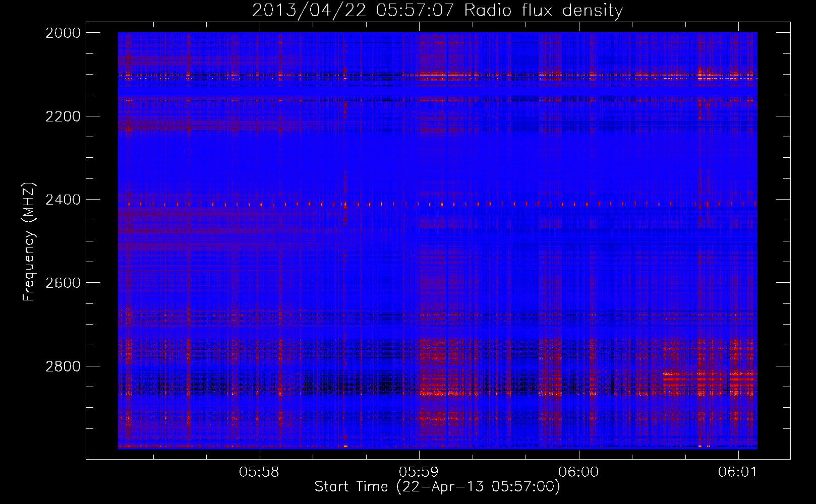Click the 2800 frequency tick label
The height and width of the screenshot is (504, 816).
[x=63, y=366]
